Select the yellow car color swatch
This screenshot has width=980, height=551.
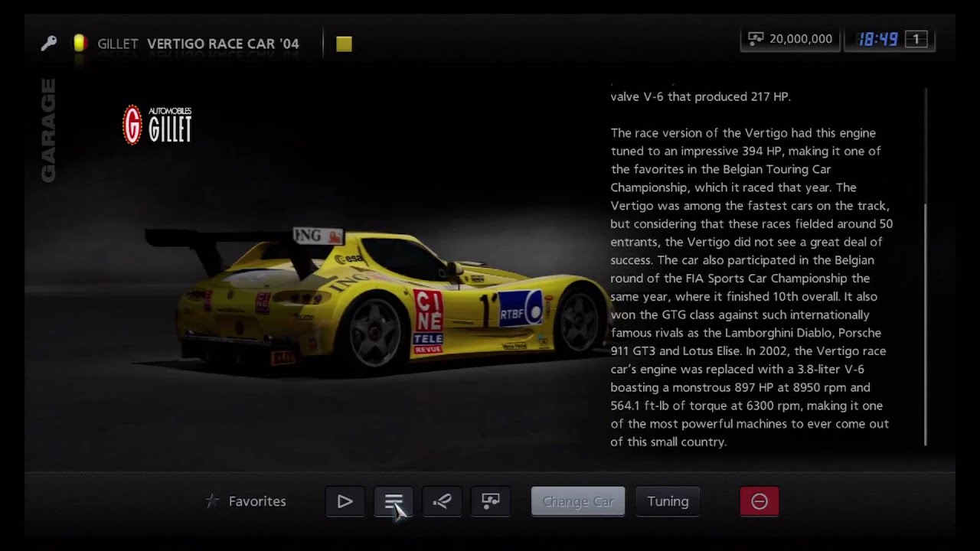pos(344,44)
